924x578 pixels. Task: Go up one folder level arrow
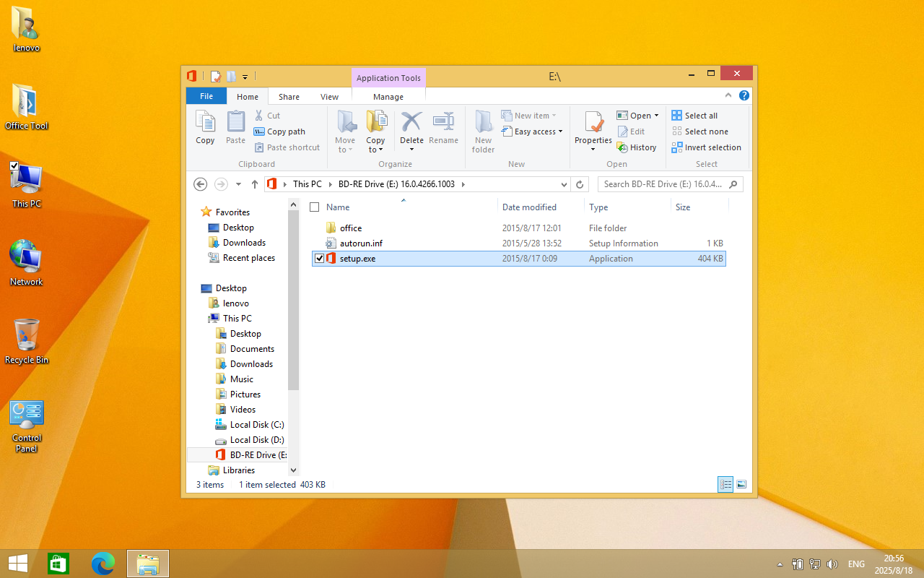point(255,184)
